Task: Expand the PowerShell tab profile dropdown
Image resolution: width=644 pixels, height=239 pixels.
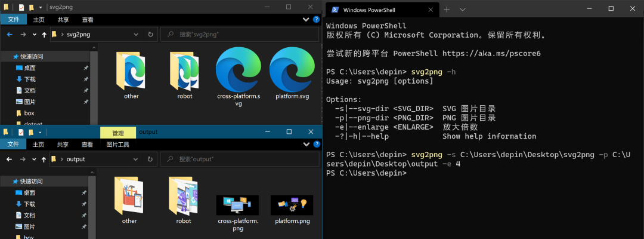Action: click(x=463, y=10)
